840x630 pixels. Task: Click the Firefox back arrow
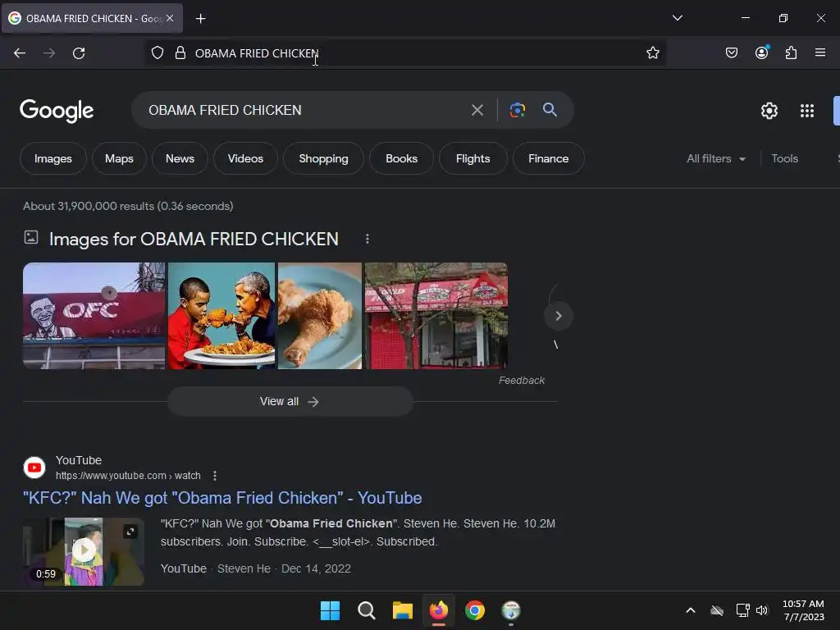point(20,53)
